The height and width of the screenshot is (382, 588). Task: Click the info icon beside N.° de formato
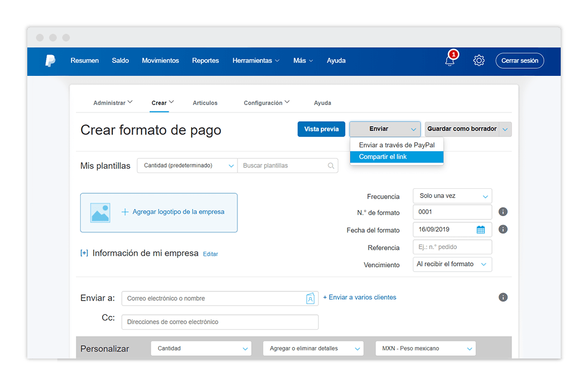coord(503,212)
